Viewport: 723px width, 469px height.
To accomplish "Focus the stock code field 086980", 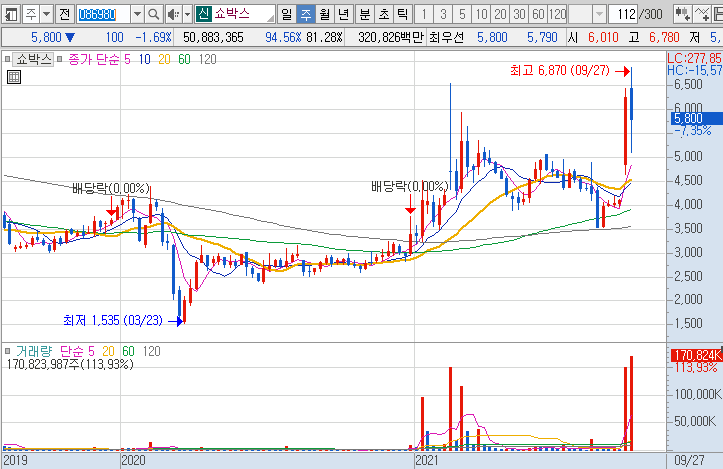I will pos(103,14).
